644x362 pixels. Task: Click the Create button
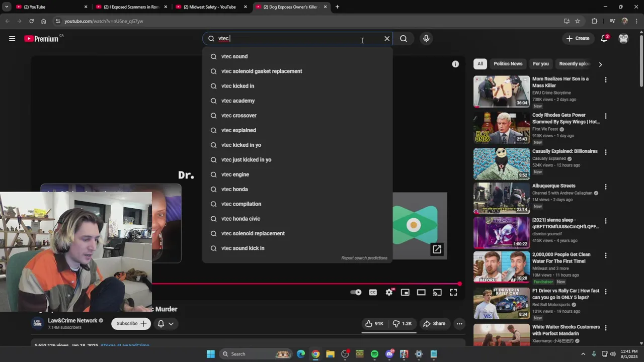tap(578, 39)
